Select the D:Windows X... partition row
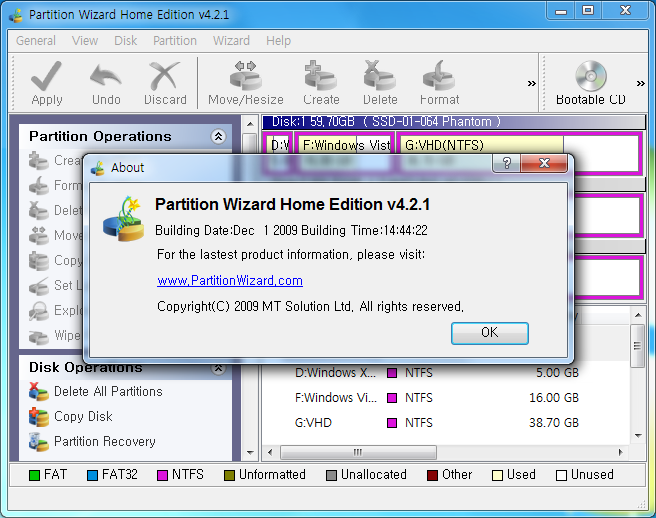The image size is (656, 518). click(446, 373)
